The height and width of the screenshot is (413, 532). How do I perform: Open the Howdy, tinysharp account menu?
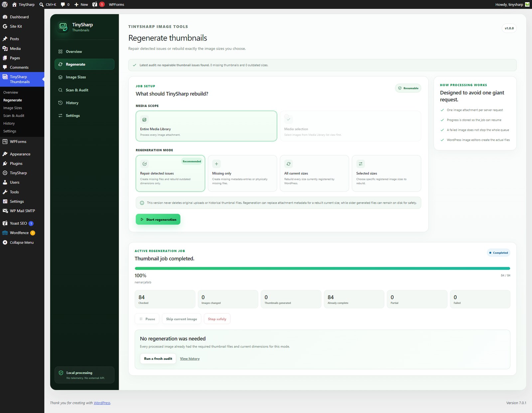[x=512, y=5]
